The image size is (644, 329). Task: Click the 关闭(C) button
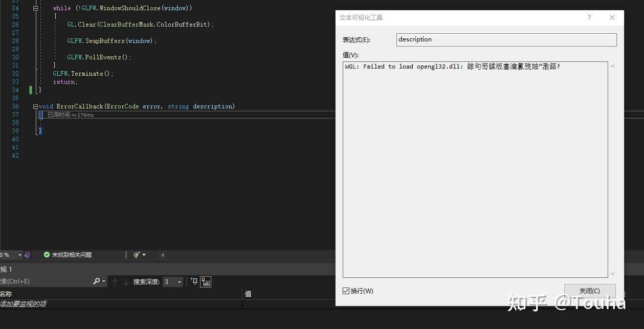[x=589, y=291]
